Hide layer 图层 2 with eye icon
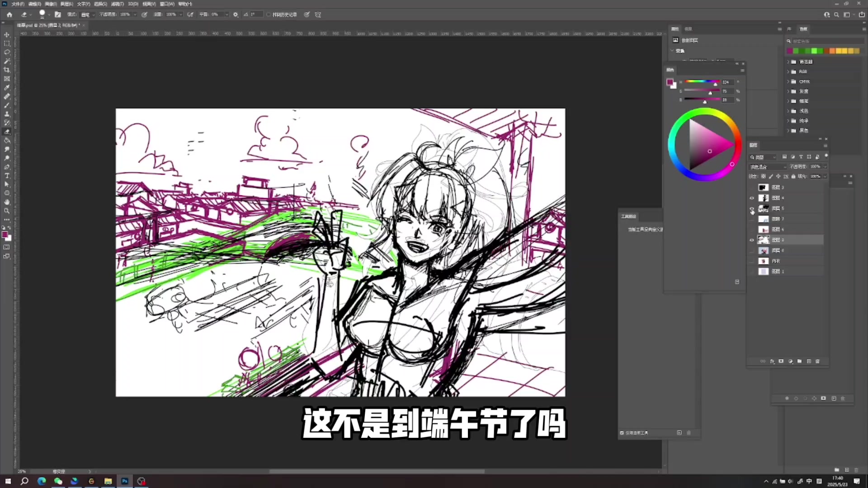Viewport: 868px width, 488px height. click(752, 240)
